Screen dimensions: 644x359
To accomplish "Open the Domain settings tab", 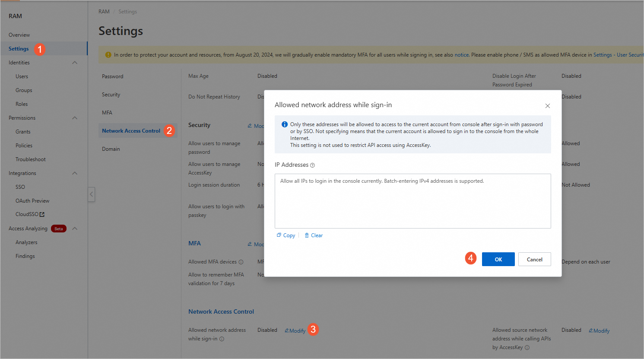I will point(111,149).
